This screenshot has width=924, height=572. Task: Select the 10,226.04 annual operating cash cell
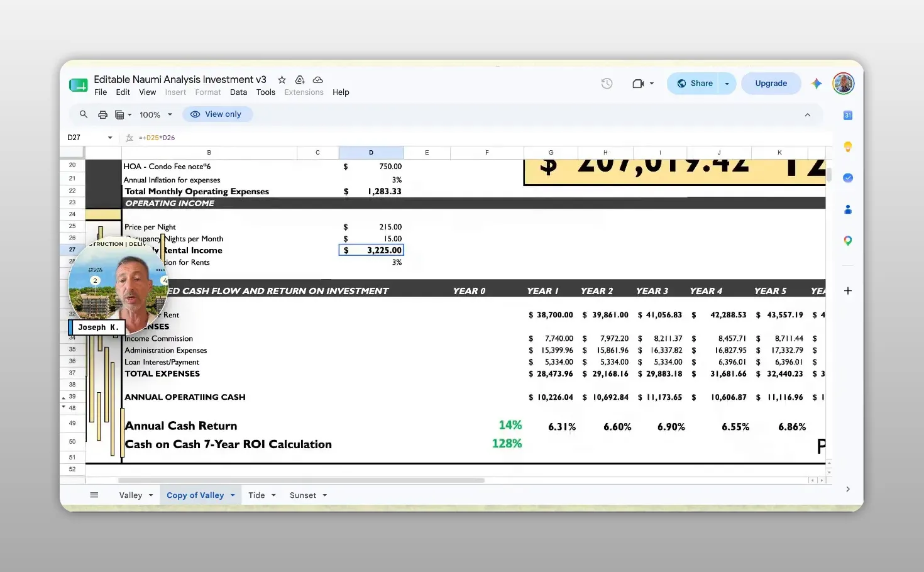551,397
